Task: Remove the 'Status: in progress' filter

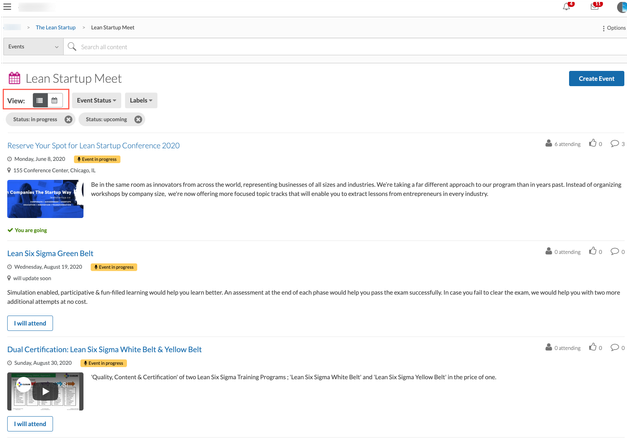Action: click(68, 120)
